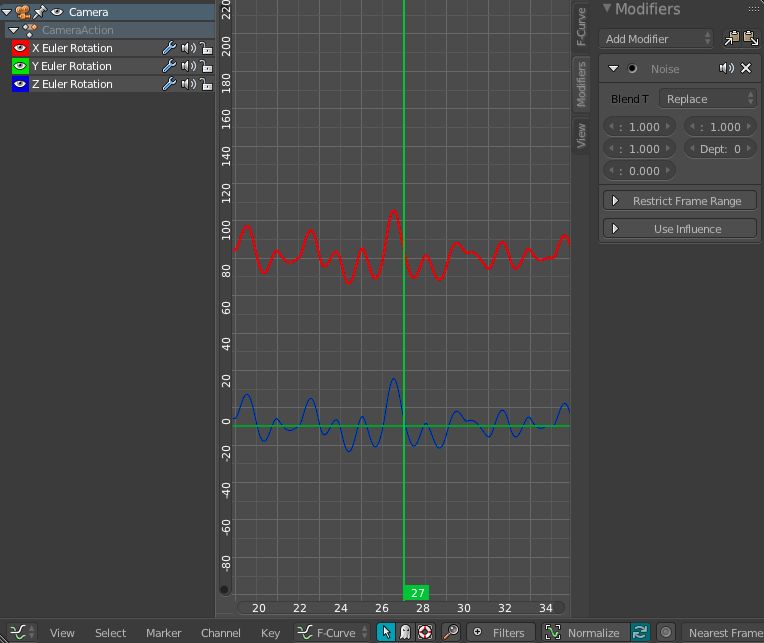This screenshot has height=643, width=764.
Task: Toggle Camera channel visibility eye
Action: click(57, 12)
